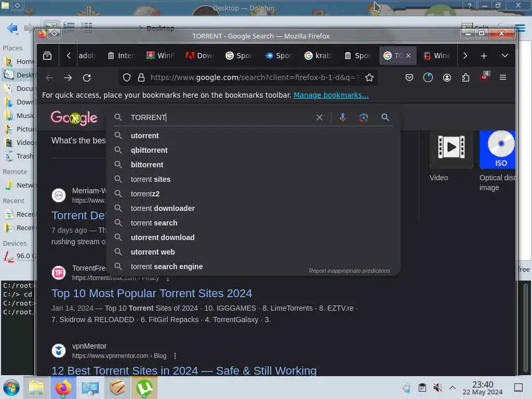Show desktop button at taskbar corner
Viewport: 532px width, 399px height.
pyautogui.click(x=518, y=388)
